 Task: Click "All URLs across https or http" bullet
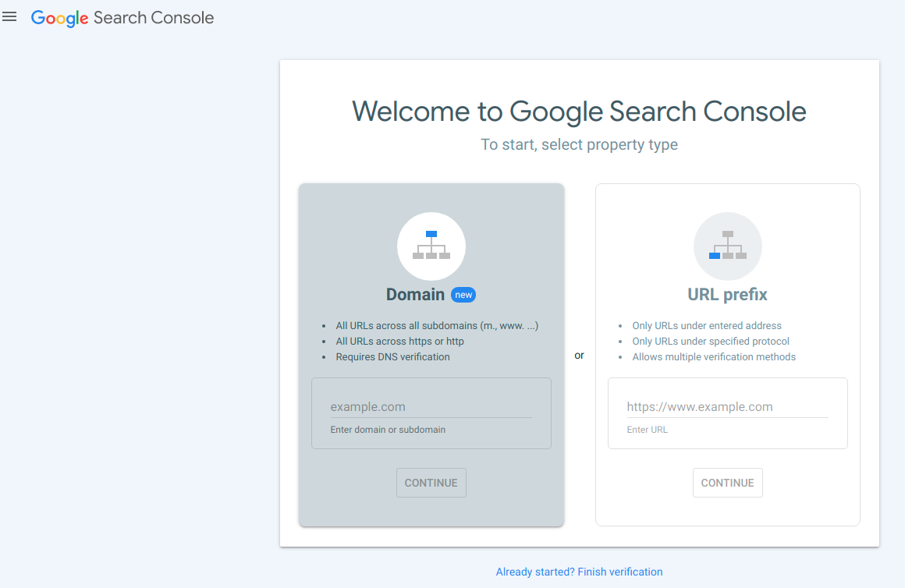pos(400,341)
